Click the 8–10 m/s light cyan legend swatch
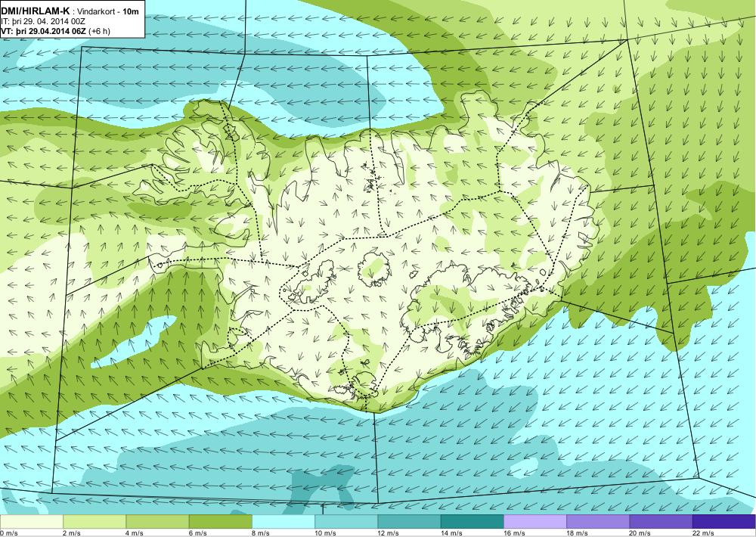This screenshot has height=537, width=756. (x=283, y=522)
